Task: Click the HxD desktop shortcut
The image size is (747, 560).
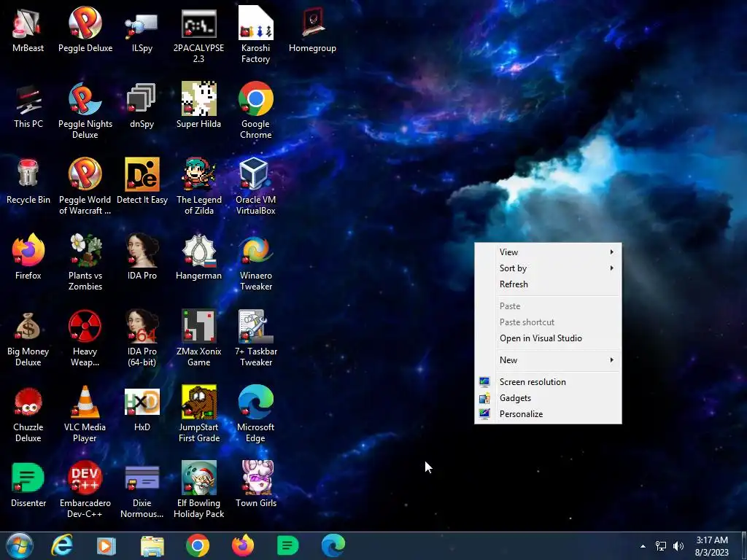Action: tap(142, 408)
